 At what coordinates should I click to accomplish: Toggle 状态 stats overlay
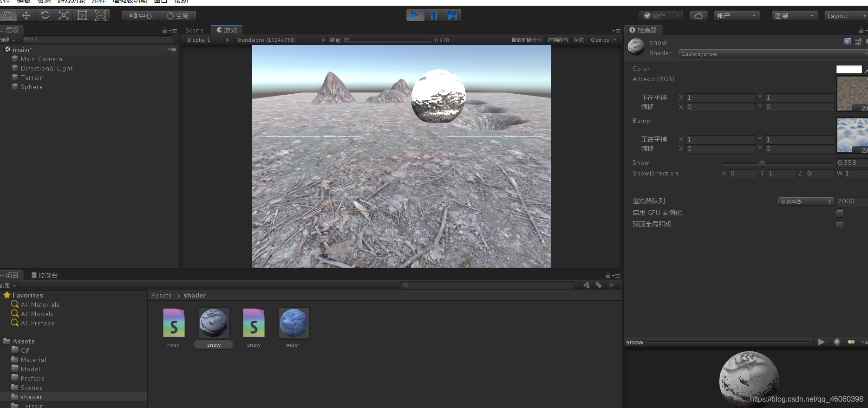click(579, 40)
